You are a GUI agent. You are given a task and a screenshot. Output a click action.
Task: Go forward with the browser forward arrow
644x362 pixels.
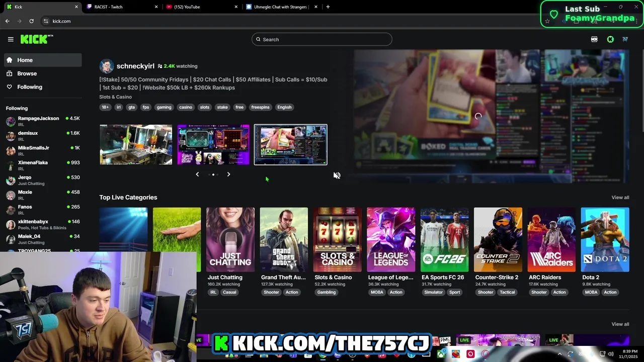[19, 21]
